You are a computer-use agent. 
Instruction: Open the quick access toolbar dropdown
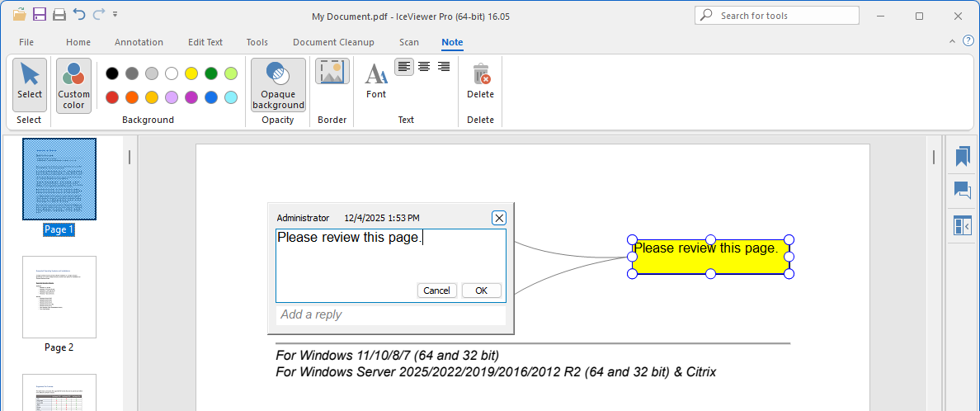click(115, 14)
